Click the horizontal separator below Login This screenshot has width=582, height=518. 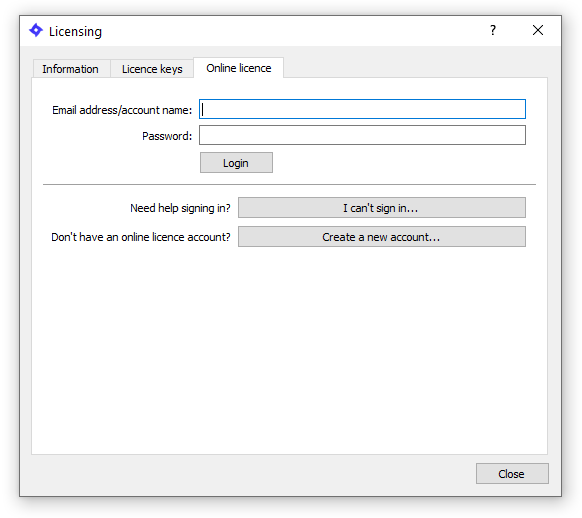pyautogui.click(x=289, y=184)
